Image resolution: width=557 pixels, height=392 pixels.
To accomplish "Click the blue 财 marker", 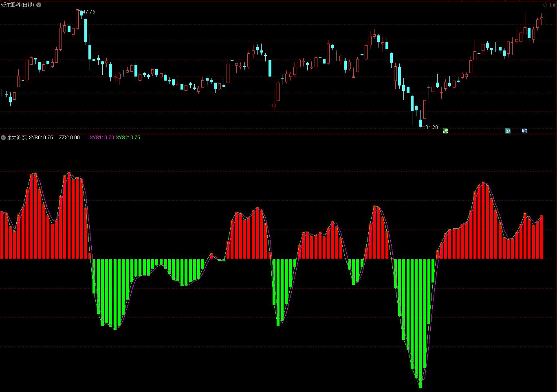I will pos(524,131).
